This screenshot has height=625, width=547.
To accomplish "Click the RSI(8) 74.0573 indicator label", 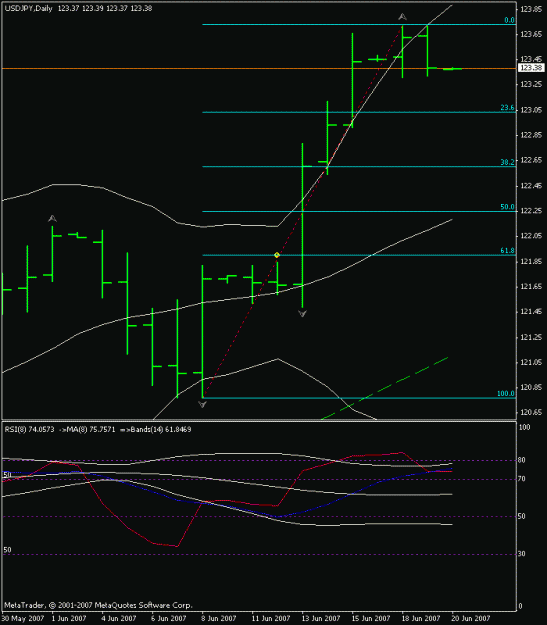I will point(29,429).
